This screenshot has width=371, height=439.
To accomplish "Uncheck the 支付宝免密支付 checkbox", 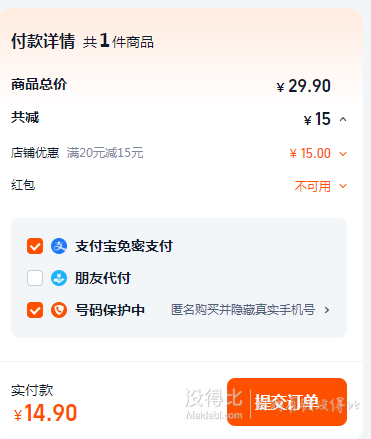I will click(35, 246).
